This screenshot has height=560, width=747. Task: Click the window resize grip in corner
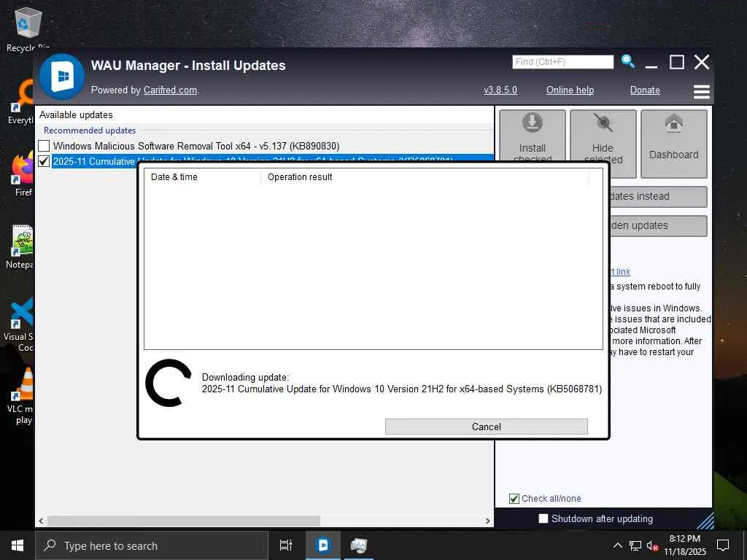(x=705, y=521)
